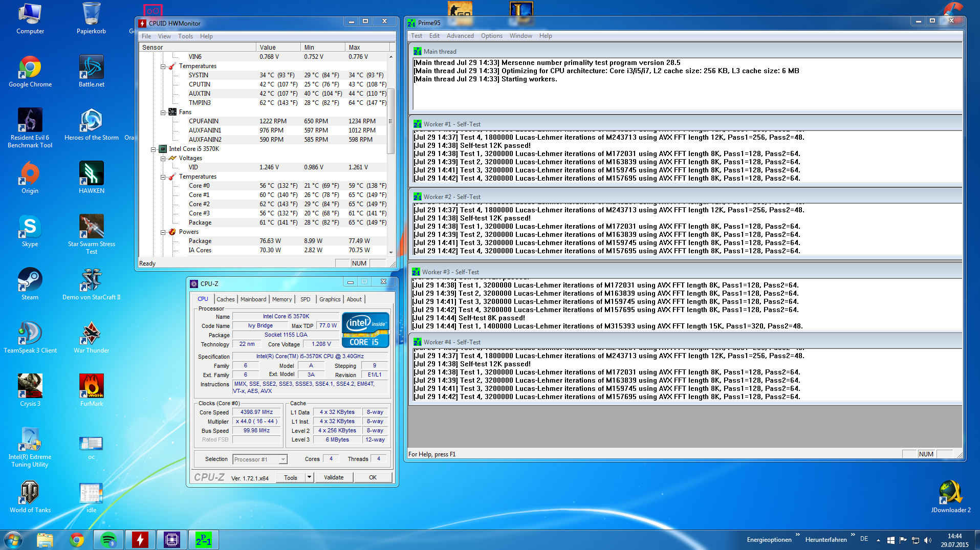The width and height of the screenshot is (980, 550).
Task: Switch to HWMonitor via its taskbar button
Action: (x=140, y=540)
